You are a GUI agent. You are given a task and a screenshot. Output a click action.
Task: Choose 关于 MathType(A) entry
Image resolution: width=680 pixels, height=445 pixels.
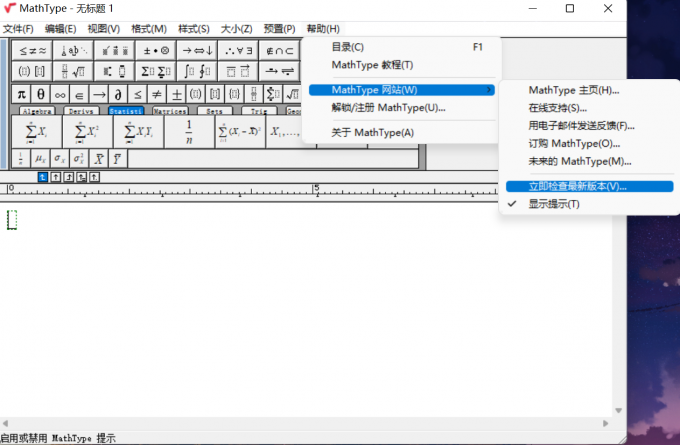coord(402,133)
